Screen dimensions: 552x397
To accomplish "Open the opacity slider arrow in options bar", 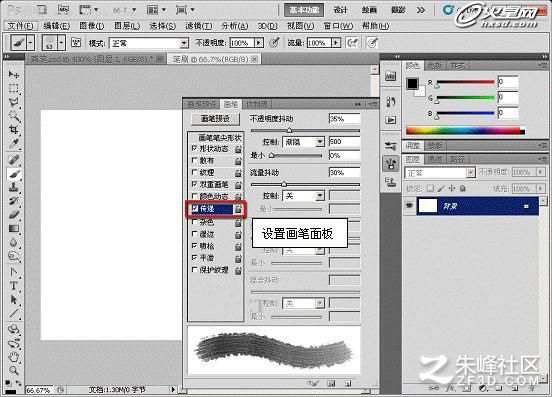I will pyautogui.click(x=259, y=43).
